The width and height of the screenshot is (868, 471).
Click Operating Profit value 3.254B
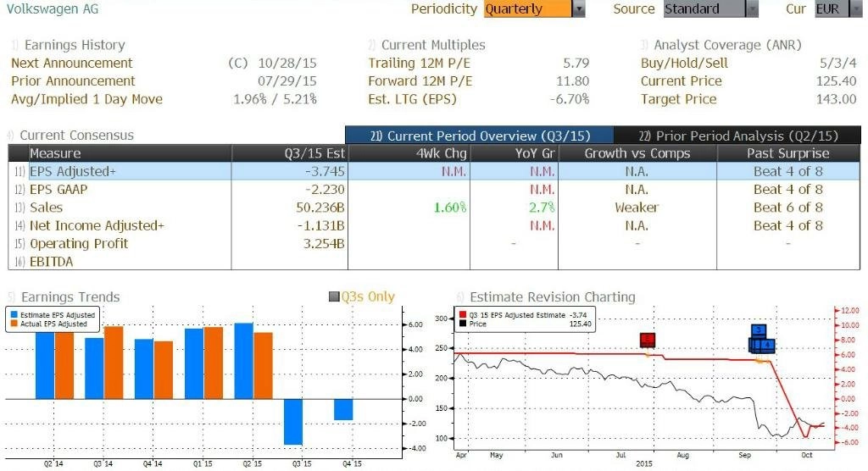(x=324, y=243)
